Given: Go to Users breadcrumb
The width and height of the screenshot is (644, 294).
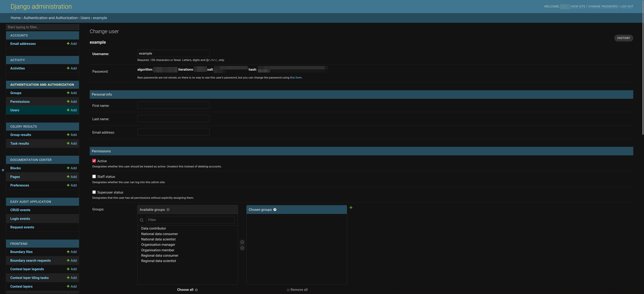Looking at the screenshot, I should click(85, 18).
